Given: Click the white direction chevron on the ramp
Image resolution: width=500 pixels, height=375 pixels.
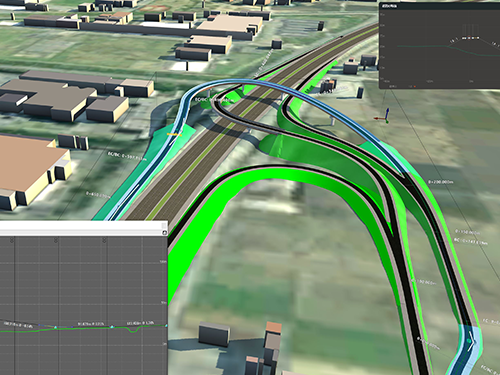Looking at the screenshot, I should [x=471, y=341].
